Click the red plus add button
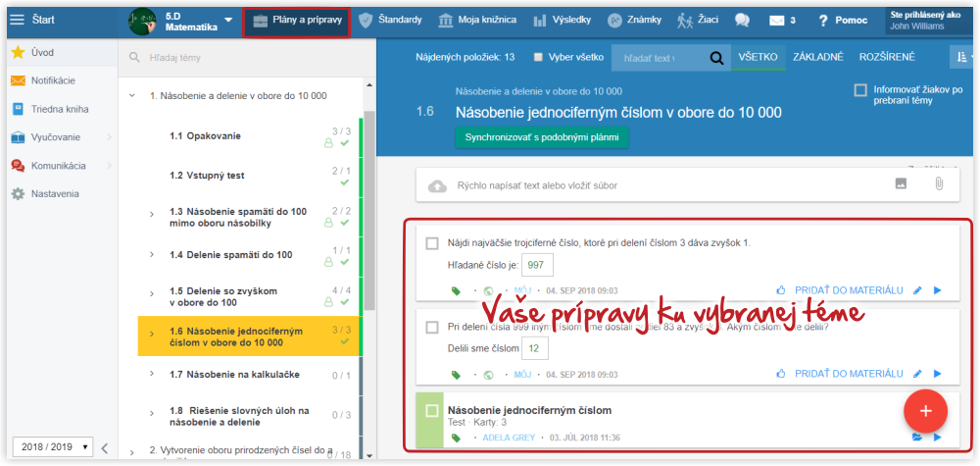This screenshot has width=980, height=466. tap(926, 411)
